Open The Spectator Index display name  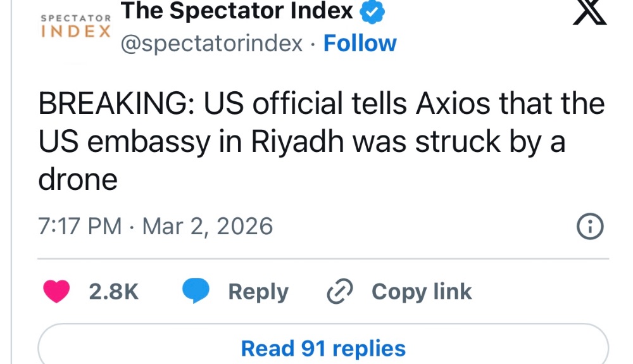236,11
